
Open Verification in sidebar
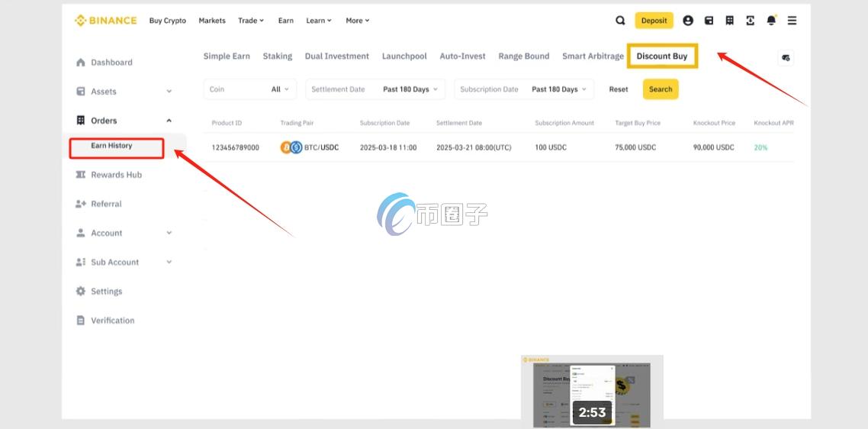coord(112,321)
